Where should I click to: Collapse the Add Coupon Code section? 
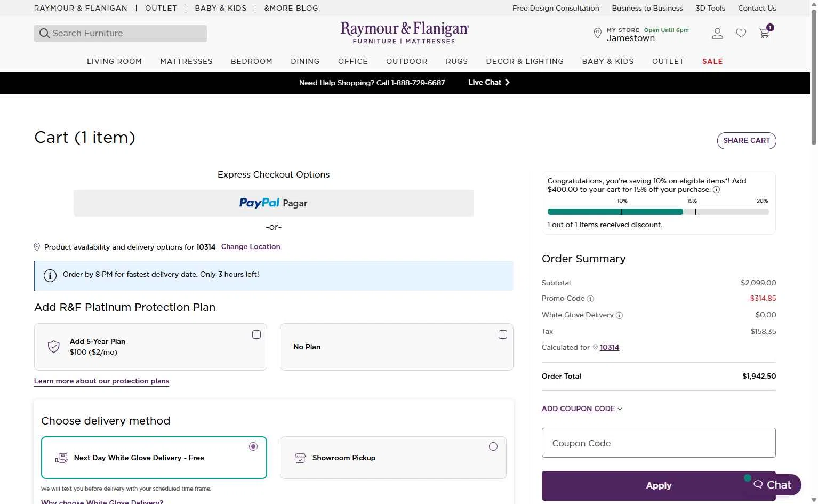[x=582, y=409]
